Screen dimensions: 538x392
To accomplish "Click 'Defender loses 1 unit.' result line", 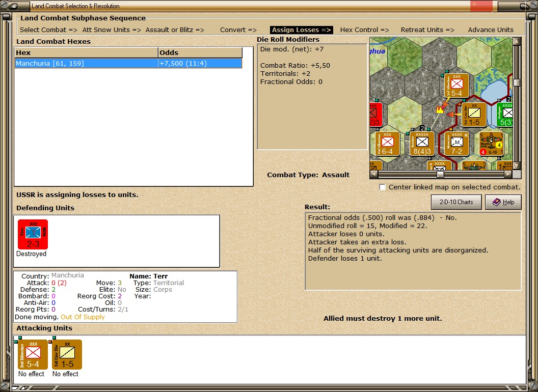I will [x=344, y=258].
